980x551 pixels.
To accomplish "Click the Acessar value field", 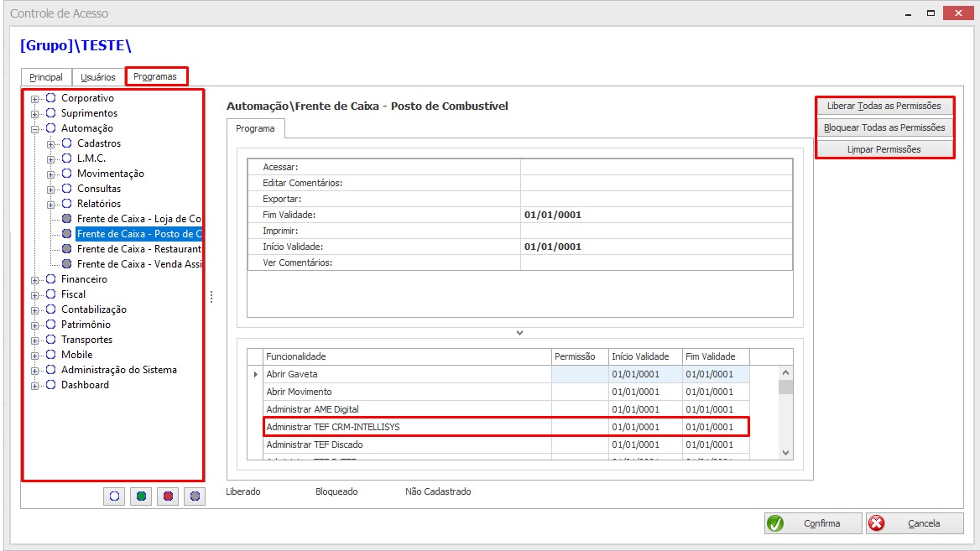I will point(656,167).
